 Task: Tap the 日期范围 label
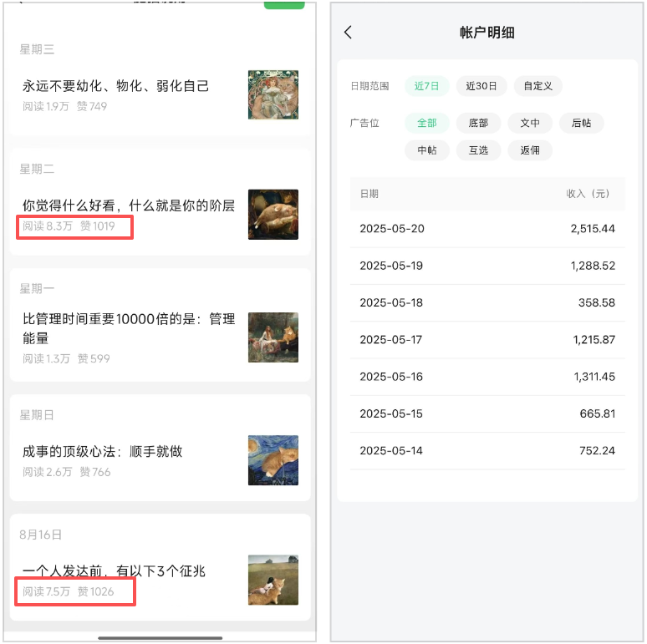[369, 86]
